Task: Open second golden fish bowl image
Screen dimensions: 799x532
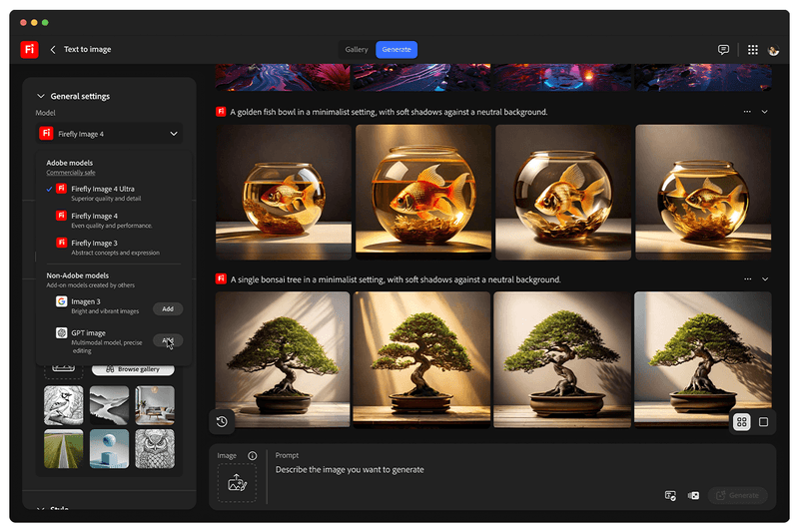Action: click(x=423, y=192)
